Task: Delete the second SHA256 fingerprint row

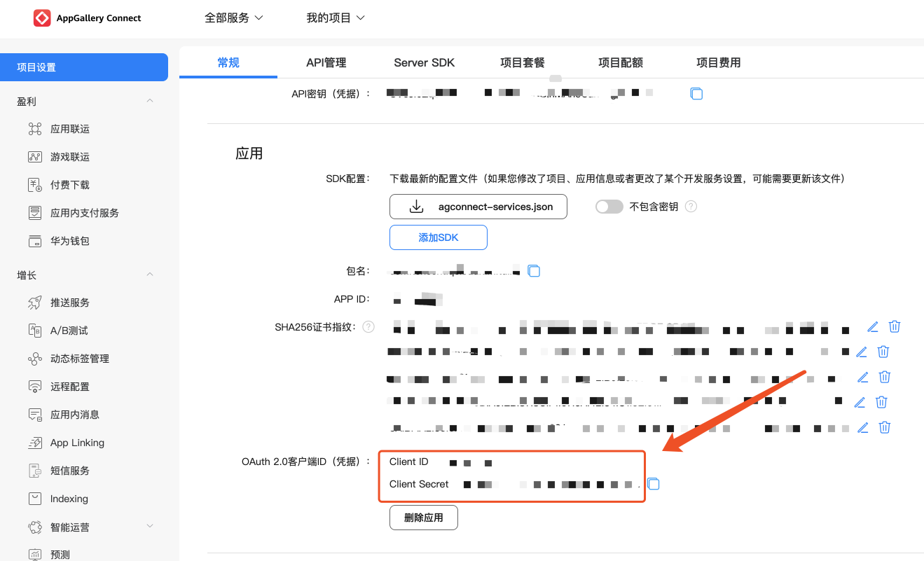Action: coord(884,352)
